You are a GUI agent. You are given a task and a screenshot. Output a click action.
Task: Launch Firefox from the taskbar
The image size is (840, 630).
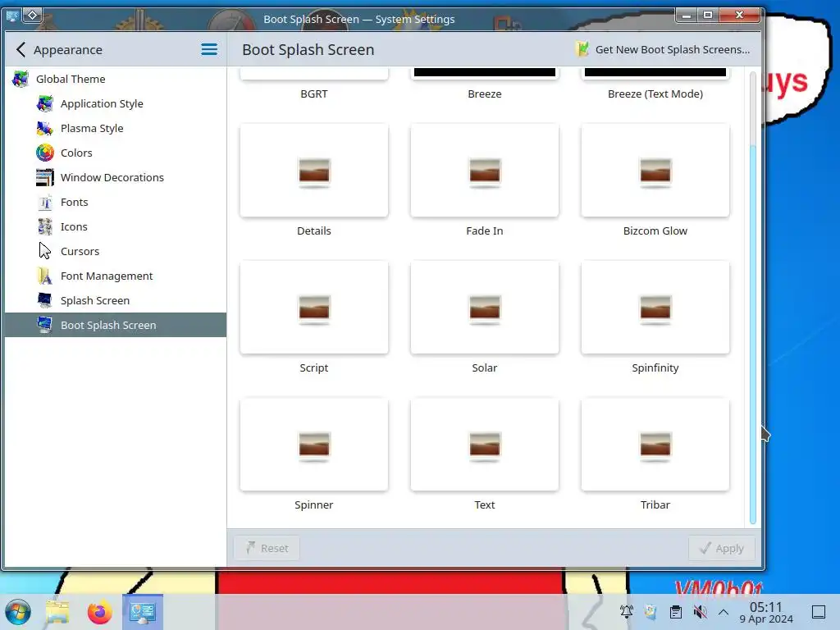tap(99, 612)
